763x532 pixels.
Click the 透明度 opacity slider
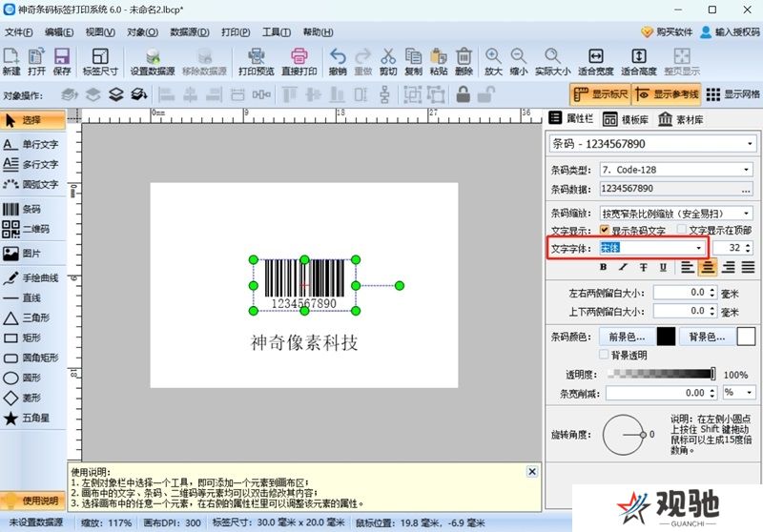[661, 374]
